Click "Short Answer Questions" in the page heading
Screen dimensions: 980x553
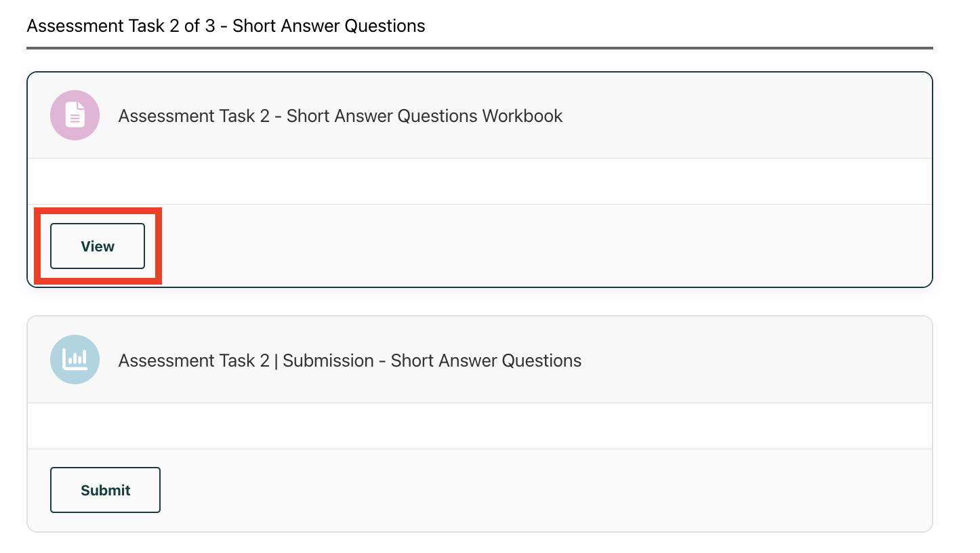pos(329,26)
